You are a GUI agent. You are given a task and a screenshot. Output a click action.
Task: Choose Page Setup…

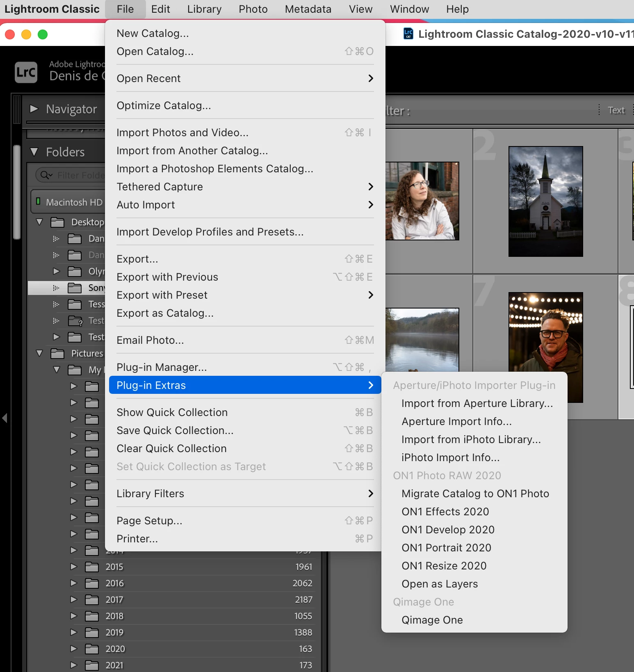click(x=245, y=521)
